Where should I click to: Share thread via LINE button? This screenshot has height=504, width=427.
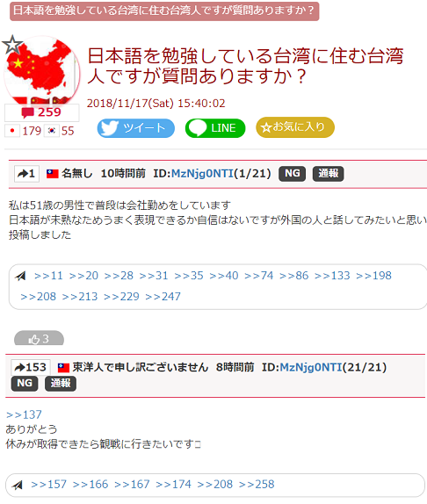215,128
